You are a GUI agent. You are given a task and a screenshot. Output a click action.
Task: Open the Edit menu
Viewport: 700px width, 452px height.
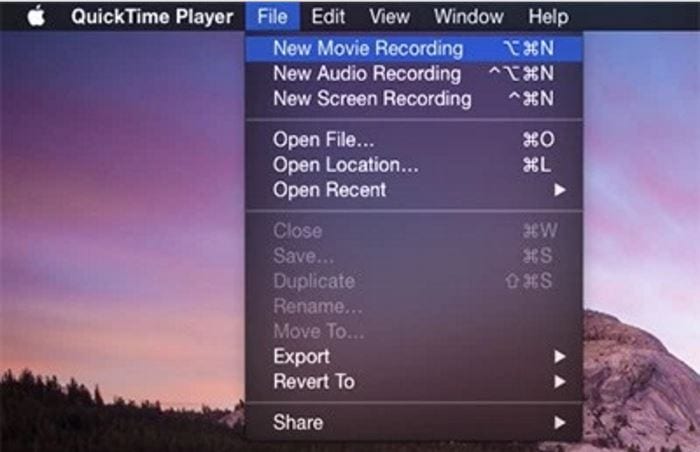coord(328,17)
